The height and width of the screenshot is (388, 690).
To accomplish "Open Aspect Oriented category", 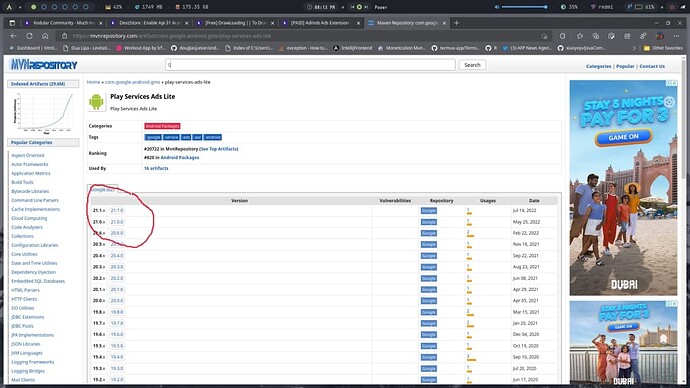I will 28,155.
